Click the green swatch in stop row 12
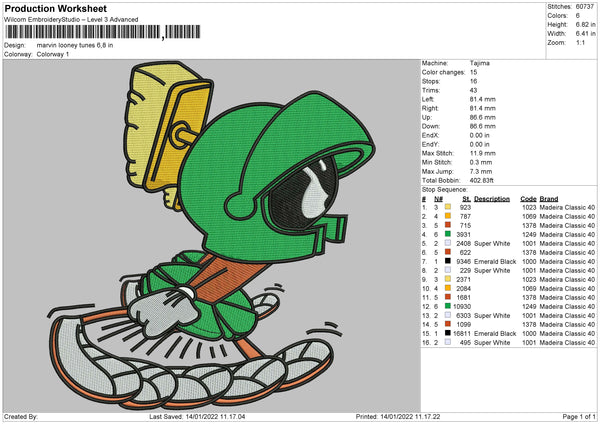This screenshot has width=600, height=424. pyautogui.click(x=448, y=306)
